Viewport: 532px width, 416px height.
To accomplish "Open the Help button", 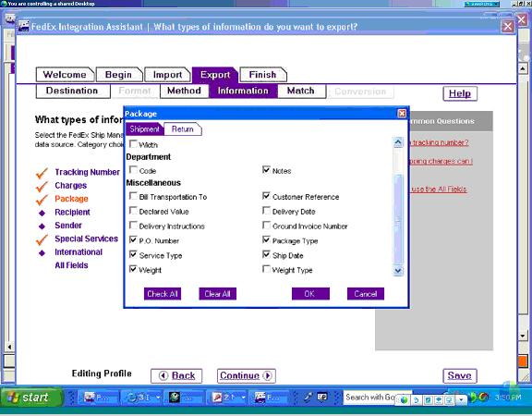I will [460, 93].
